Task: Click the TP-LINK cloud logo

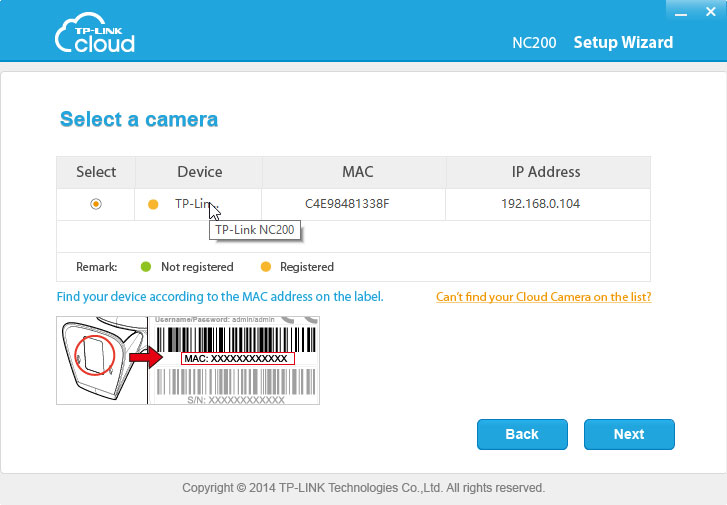Action: pyautogui.click(x=96, y=33)
